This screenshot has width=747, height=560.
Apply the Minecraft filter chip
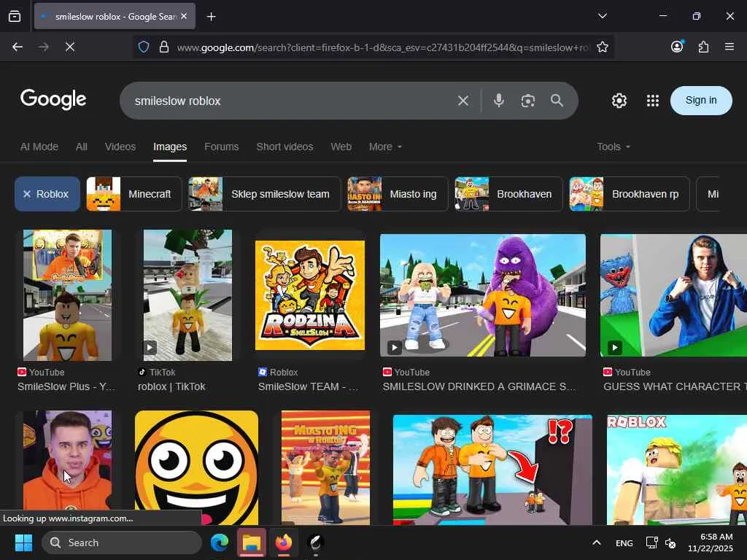134,194
